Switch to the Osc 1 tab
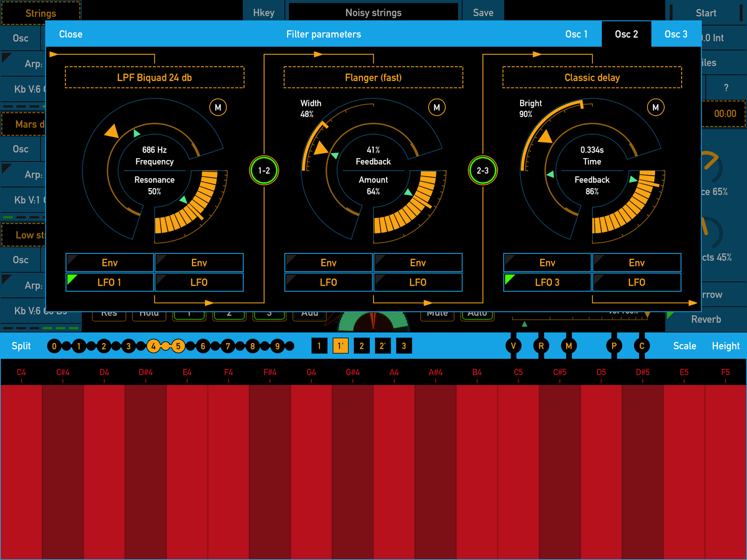This screenshot has width=747, height=560. pyautogui.click(x=576, y=34)
